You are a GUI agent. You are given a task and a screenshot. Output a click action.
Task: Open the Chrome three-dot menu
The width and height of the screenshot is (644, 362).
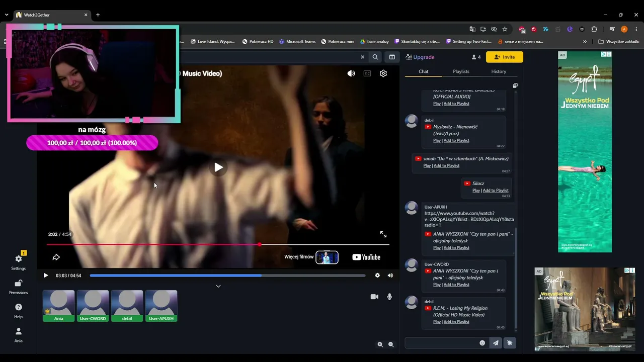pos(636,29)
